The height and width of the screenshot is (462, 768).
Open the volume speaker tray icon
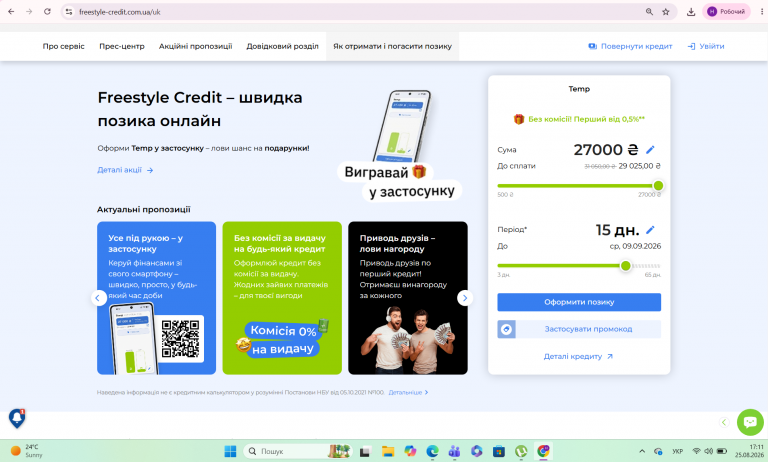click(x=708, y=451)
